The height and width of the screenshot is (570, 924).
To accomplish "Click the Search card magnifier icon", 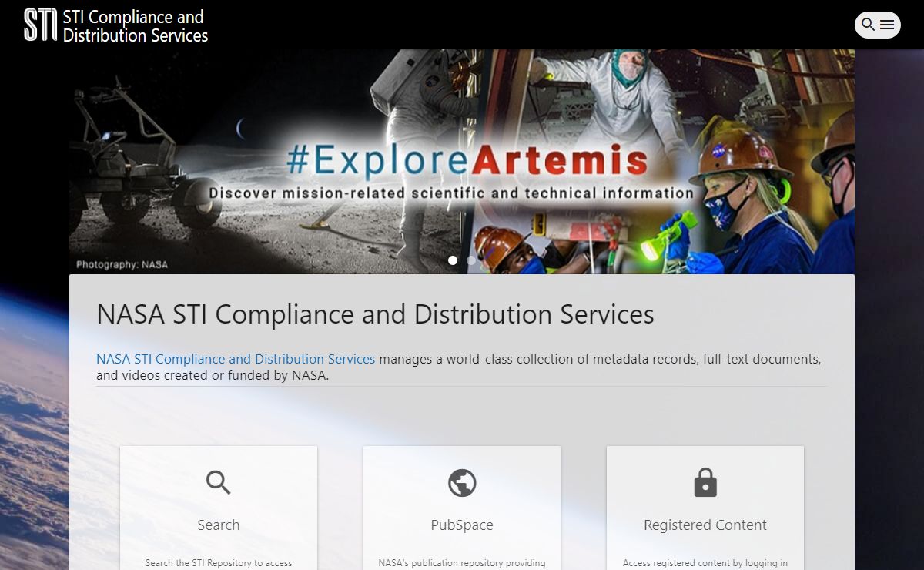I will point(219,483).
